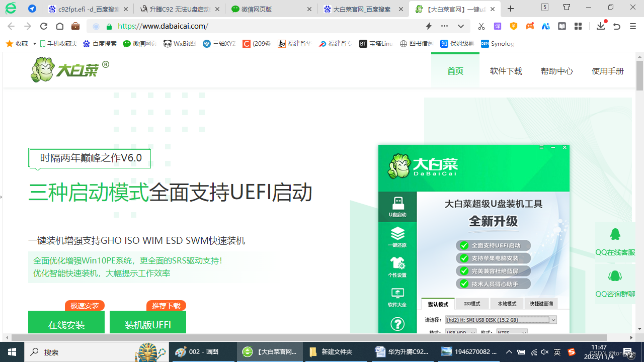
Task: Select the ISO模式 tab in the tool preview
Action: tap(472, 304)
